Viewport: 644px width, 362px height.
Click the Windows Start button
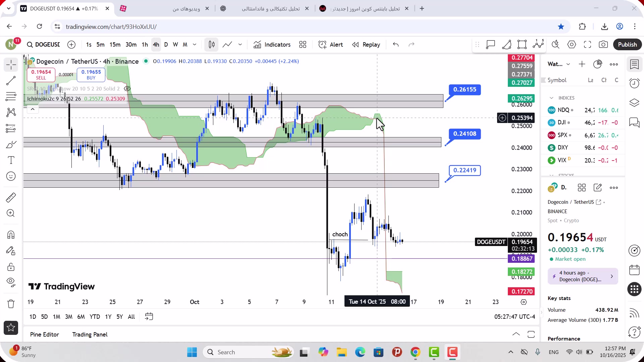192,352
